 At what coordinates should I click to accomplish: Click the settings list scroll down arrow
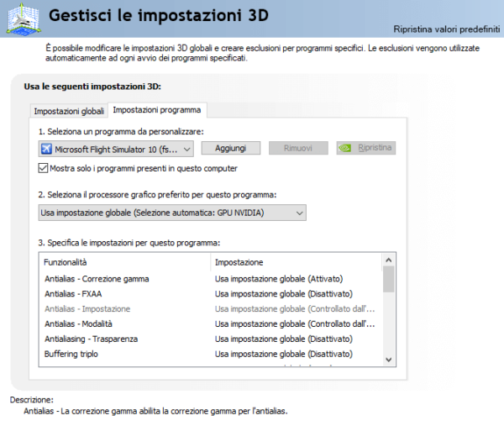click(x=389, y=360)
